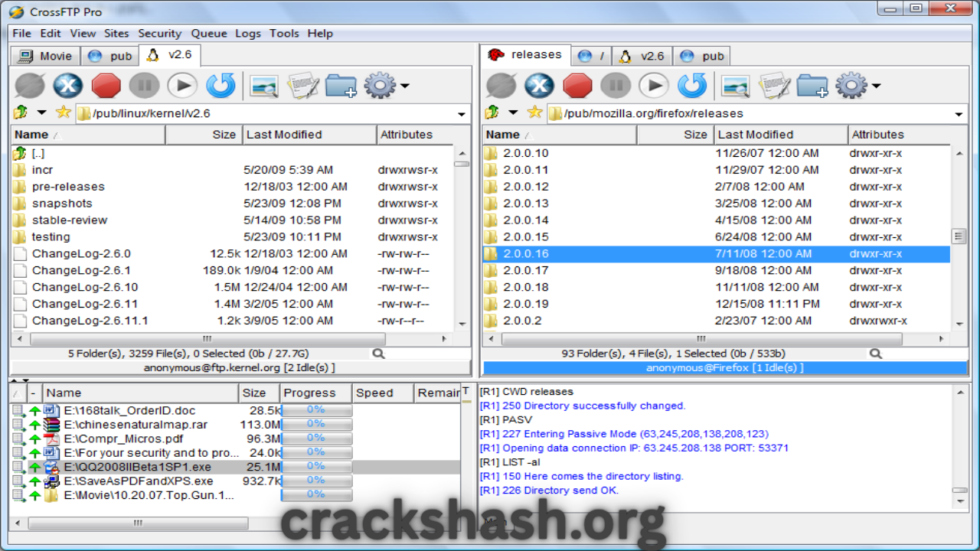Screen dimensions: 980x551
Task: Click the anonymous@ftp.kernel.org status bar
Action: point(240,367)
